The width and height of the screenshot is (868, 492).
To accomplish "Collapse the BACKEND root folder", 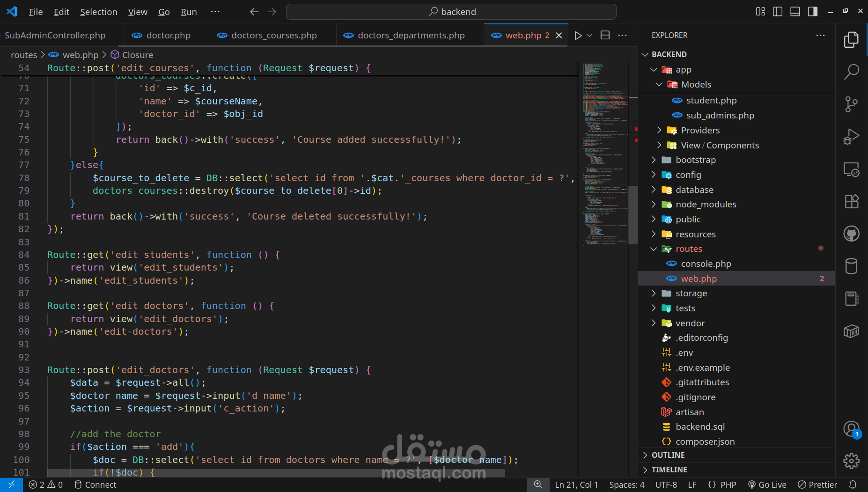I will [645, 55].
